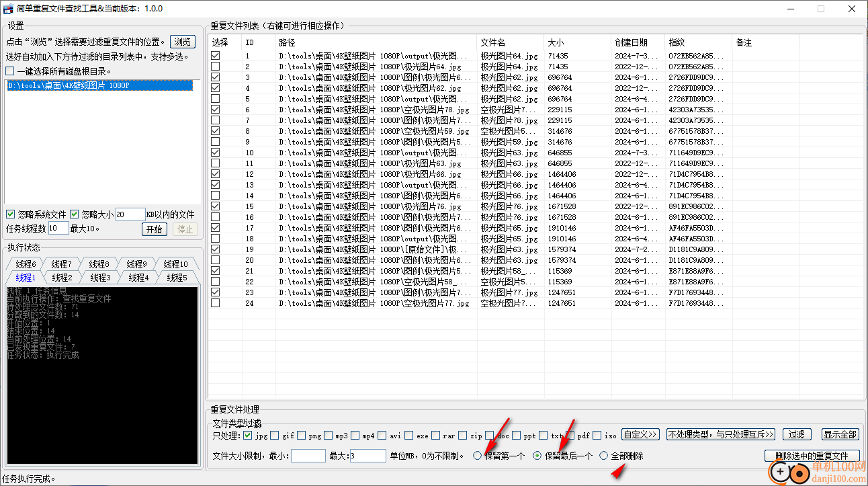868x486 pixels.
Task: Switch to the 线程8 tab
Action: pyautogui.click(x=99, y=264)
